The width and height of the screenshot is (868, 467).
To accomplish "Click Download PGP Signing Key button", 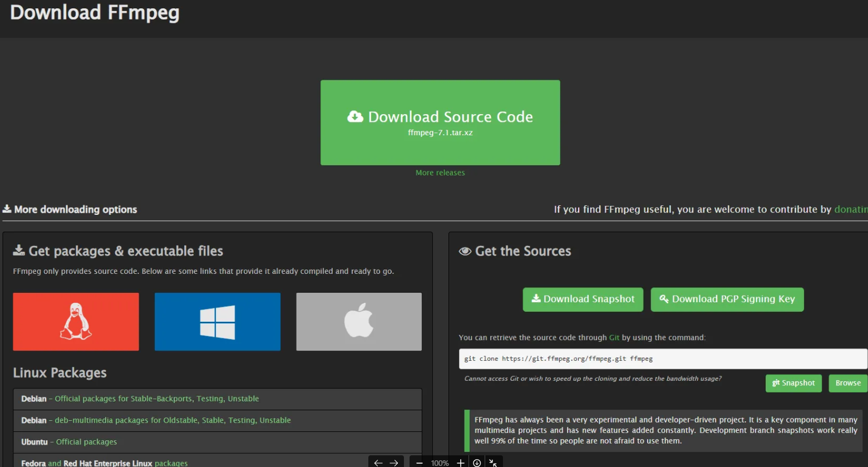I will pos(727,299).
